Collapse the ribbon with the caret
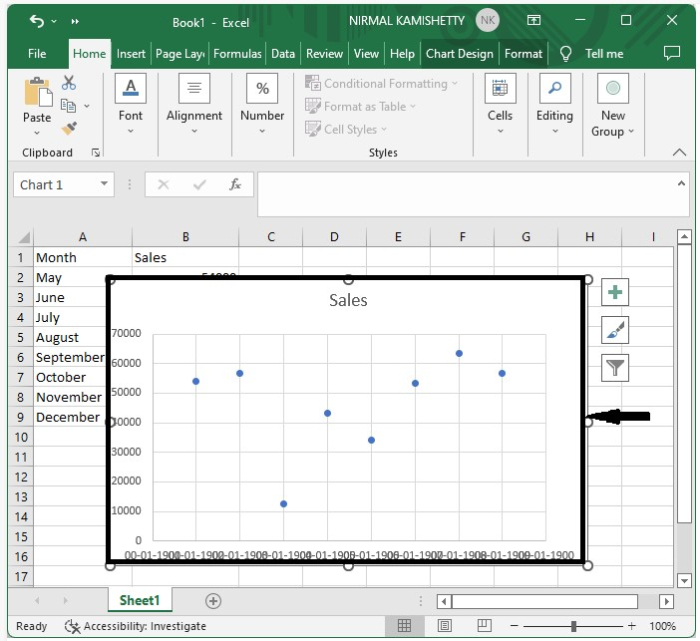The image size is (700, 641). point(679,152)
